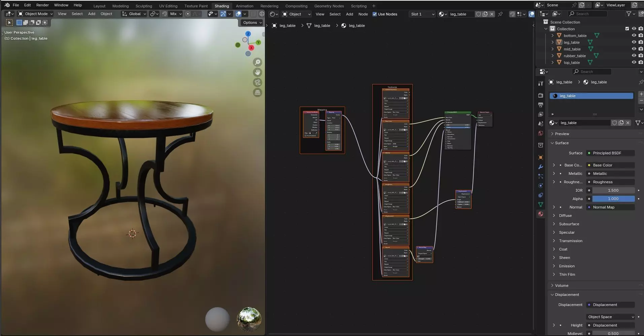Image resolution: width=644 pixels, height=336 pixels.
Task: Select the wireframe viewport shading icon
Action: point(262,14)
